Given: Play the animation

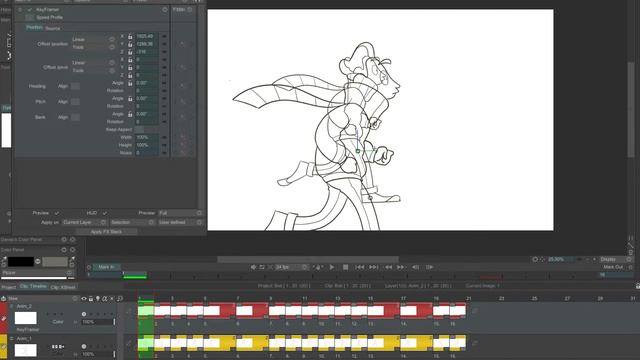Looking at the screenshot, I should (x=332, y=267).
